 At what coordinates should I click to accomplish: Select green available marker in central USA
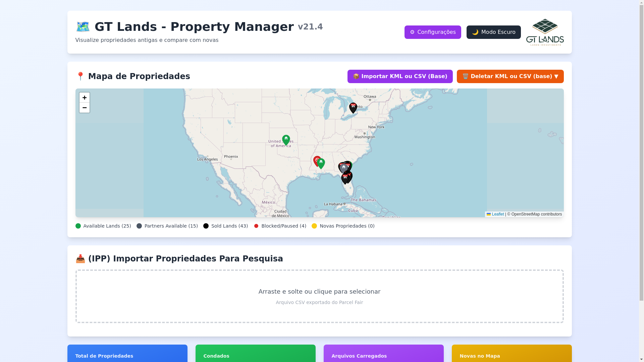click(x=286, y=140)
